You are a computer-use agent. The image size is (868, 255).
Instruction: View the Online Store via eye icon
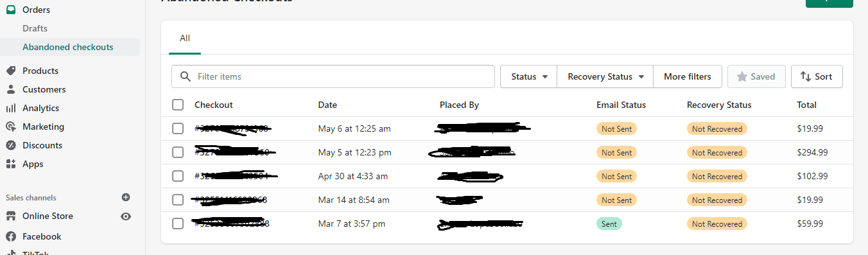pos(126,216)
